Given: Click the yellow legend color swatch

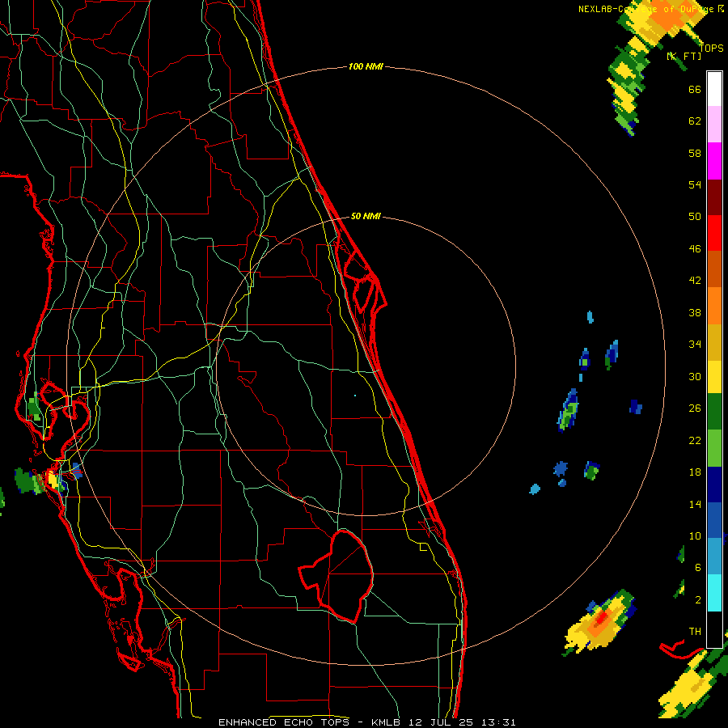Looking at the screenshot, I should point(714,376).
